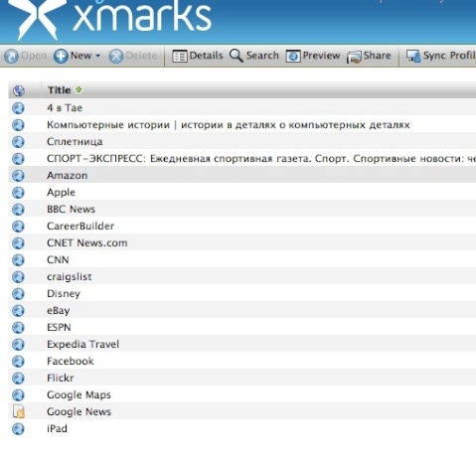The image size is (476, 466).
Task: Open the Search tool
Action: click(x=254, y=56)
